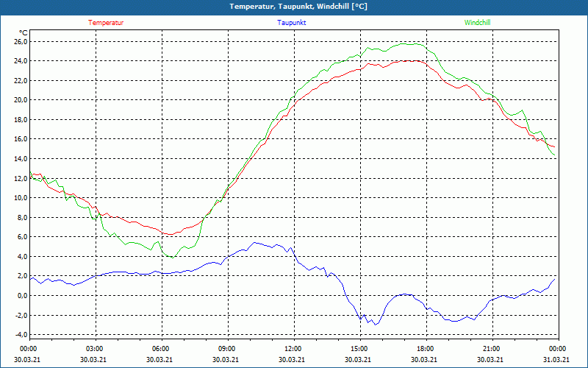This screenshot has height=368, width=588.
Task: Click the 8,0 y-axis value
Action: coord(22,217)
